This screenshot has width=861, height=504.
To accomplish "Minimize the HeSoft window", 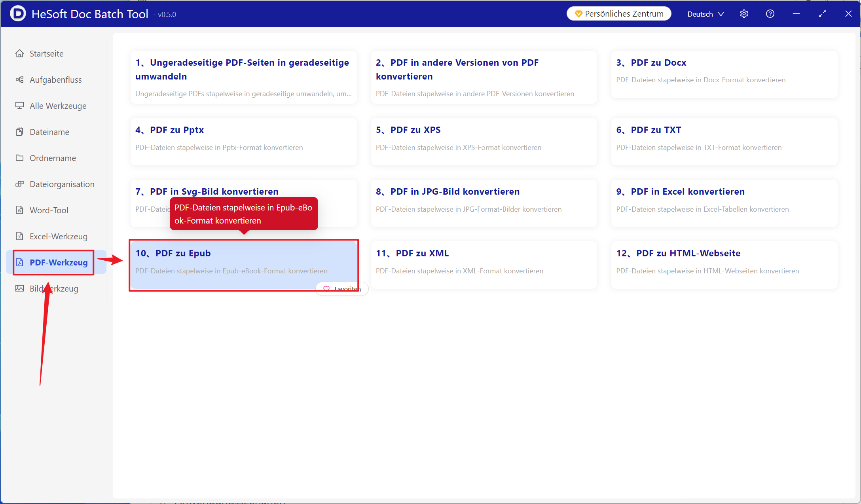I will [796, 14].
